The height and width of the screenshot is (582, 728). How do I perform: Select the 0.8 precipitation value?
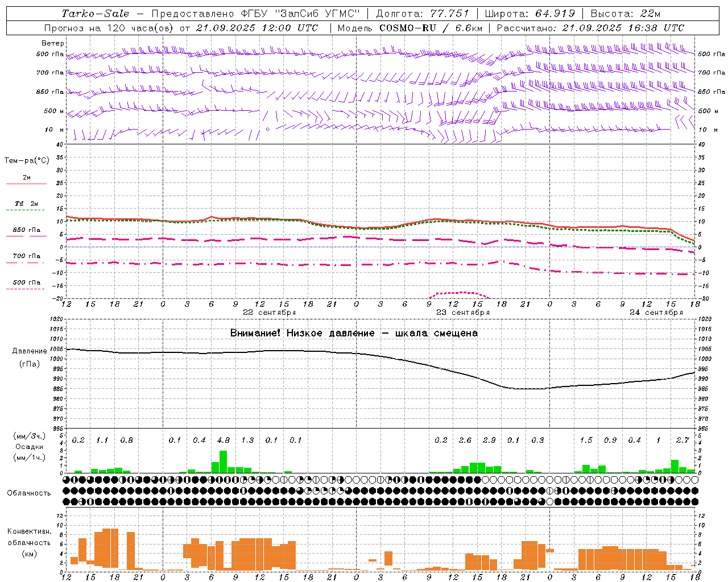coord(126,440)
